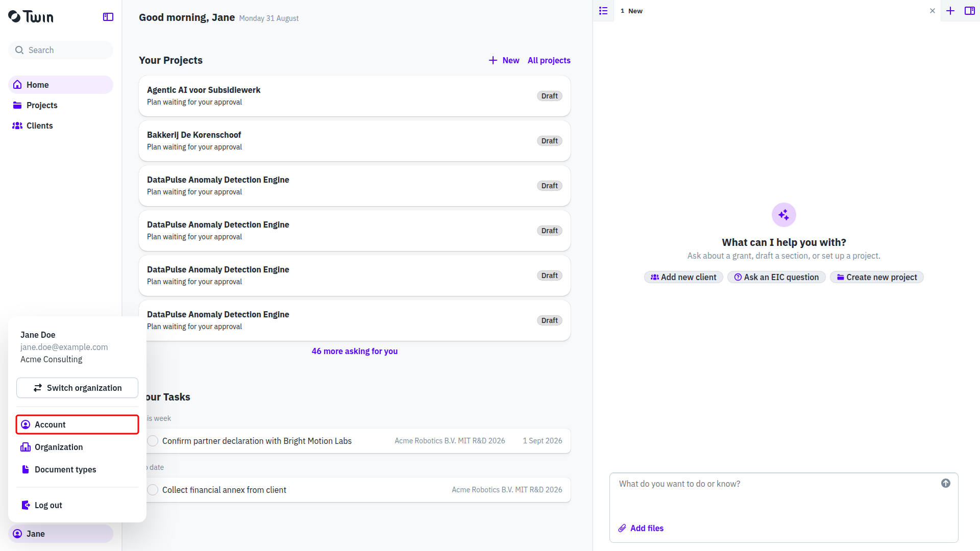Click the Add new client chip

click(683, 277)
